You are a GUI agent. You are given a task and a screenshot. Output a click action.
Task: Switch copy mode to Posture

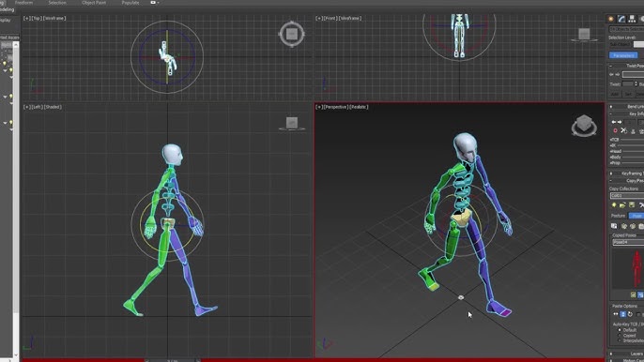click(618, 216)
